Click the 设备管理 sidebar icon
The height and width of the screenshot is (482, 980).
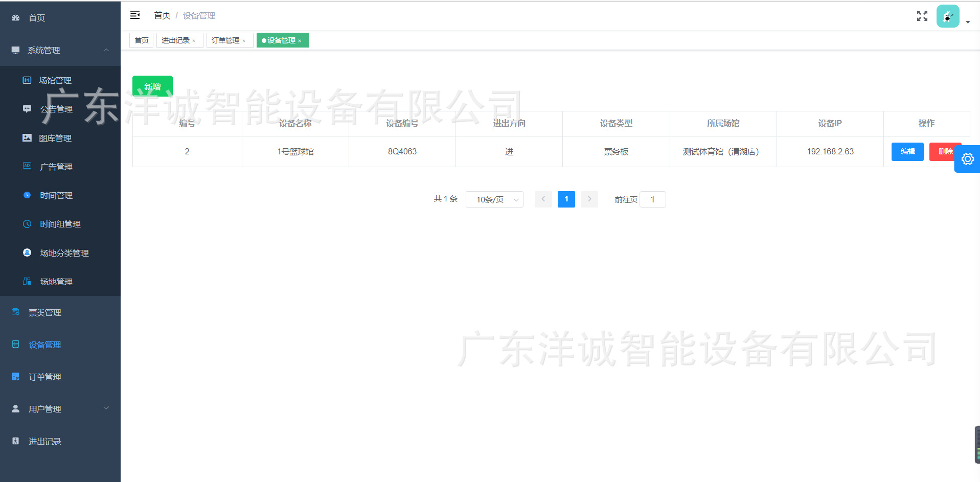[14, 344]
